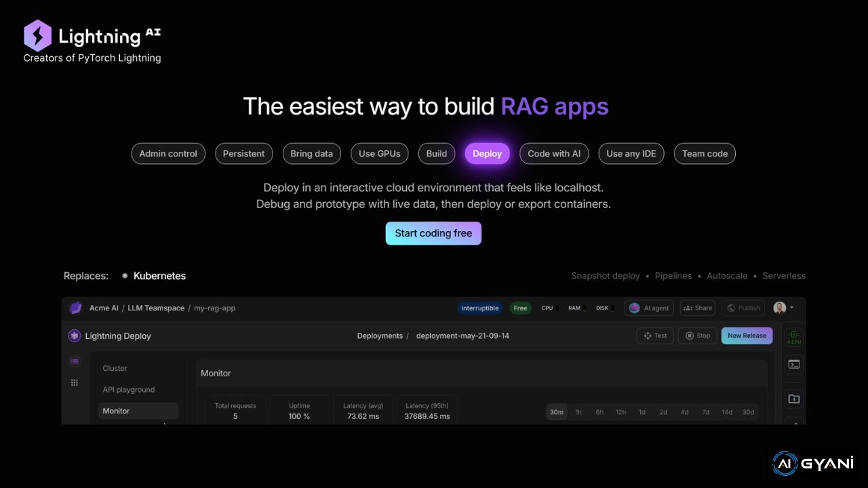Screen dimensions: 868x488
Task: Click the Test deployment button
Action: (654, 335)
